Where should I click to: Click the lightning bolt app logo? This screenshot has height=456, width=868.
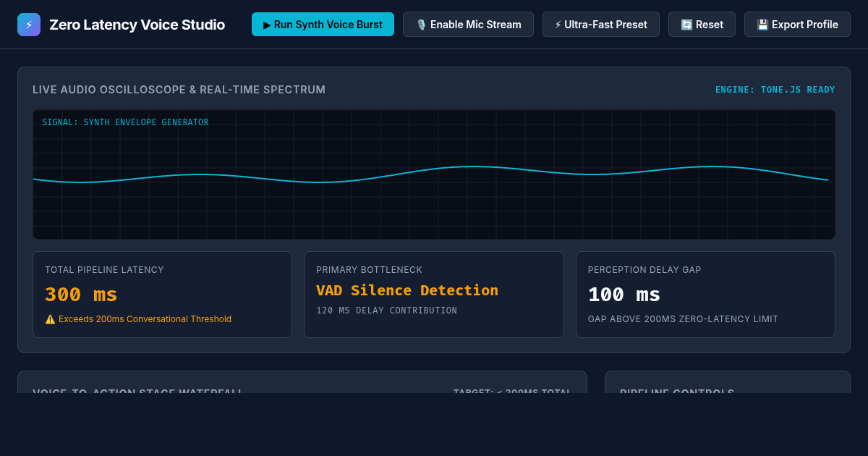coord(29,25)
